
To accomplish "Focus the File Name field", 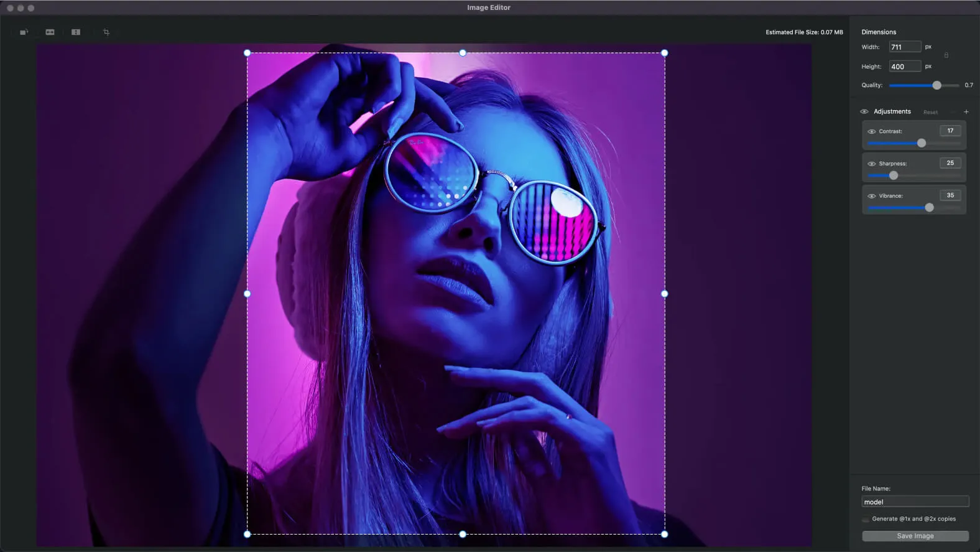I will tap(915, 502).
